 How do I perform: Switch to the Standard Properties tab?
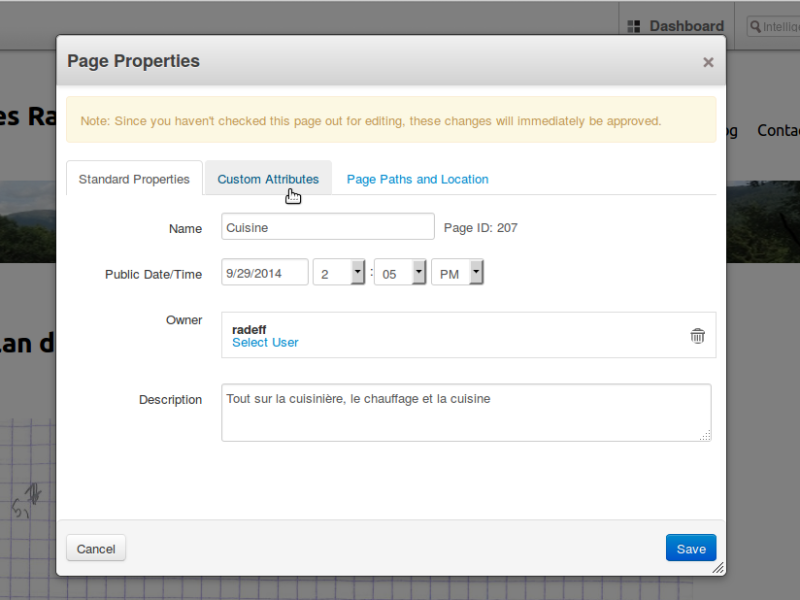(x=134, y=179)
